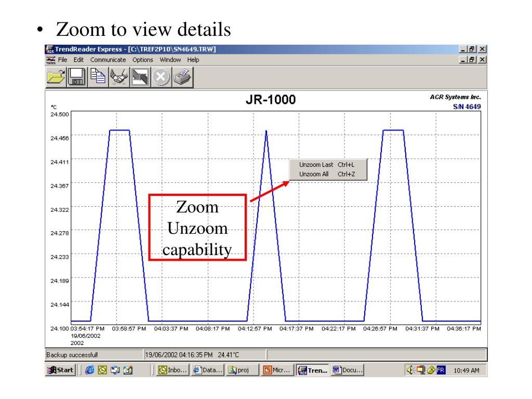Click Show Desktop quick launch icon

tap(115, 370)
